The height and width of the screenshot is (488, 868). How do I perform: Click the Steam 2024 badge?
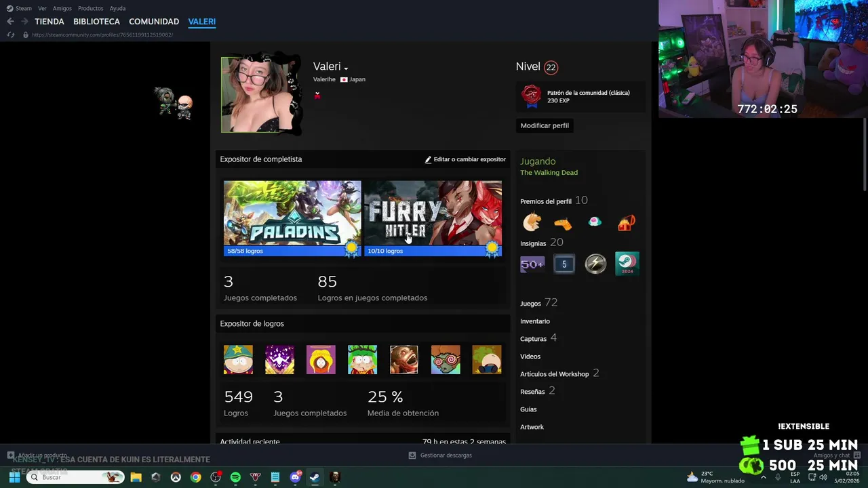(x=627, y=264)
